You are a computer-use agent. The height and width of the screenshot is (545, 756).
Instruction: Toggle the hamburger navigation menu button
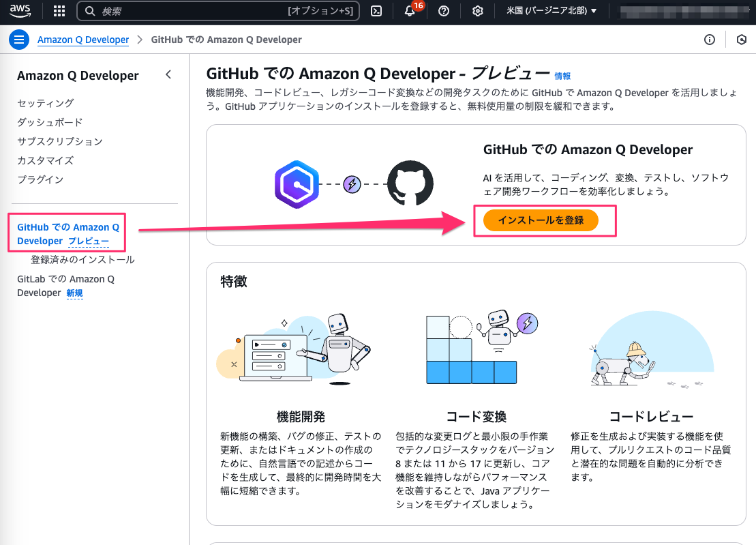19,40
